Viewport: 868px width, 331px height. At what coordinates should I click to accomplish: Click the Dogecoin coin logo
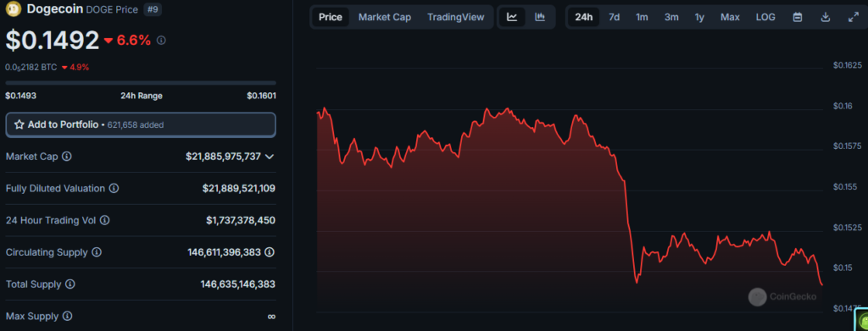coord(14,8)
